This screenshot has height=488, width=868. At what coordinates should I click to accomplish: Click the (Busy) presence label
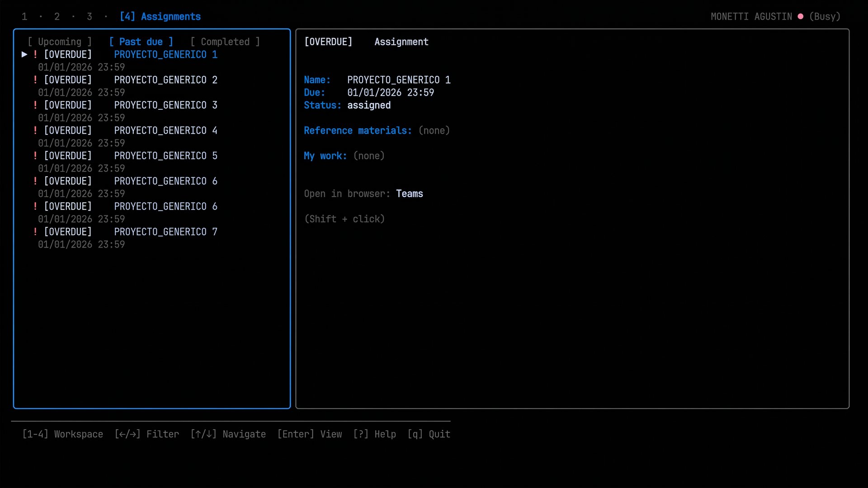(x=825, y=17)
